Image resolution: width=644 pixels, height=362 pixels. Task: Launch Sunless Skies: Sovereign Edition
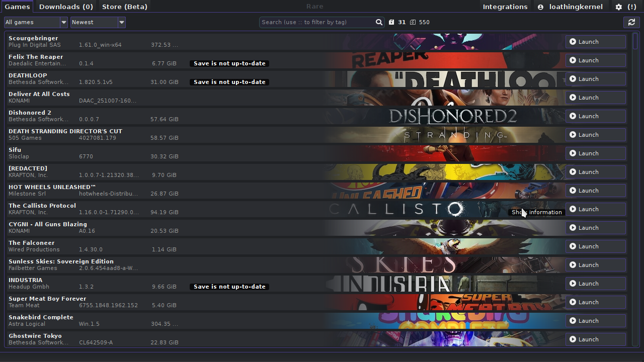coord(596,265)
